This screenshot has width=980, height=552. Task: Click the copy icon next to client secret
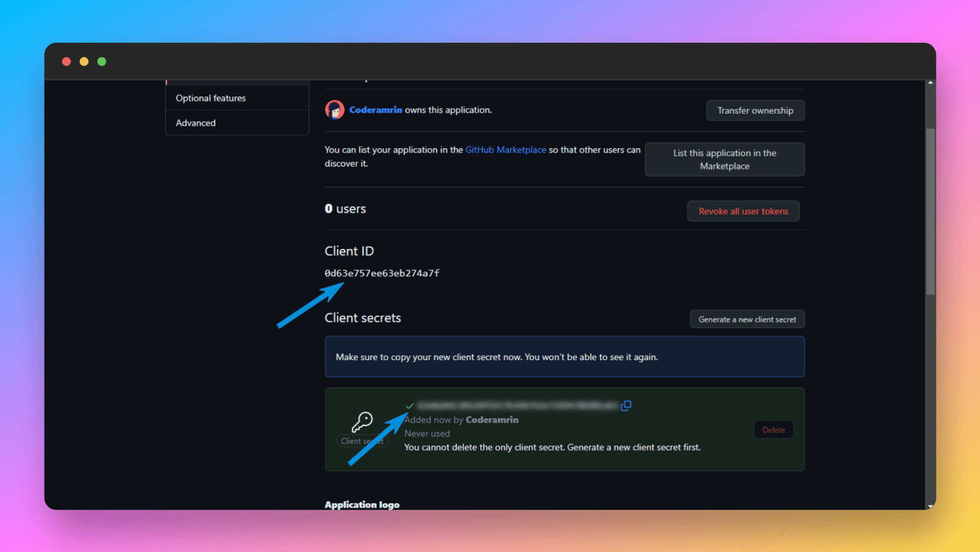(625, 406)
